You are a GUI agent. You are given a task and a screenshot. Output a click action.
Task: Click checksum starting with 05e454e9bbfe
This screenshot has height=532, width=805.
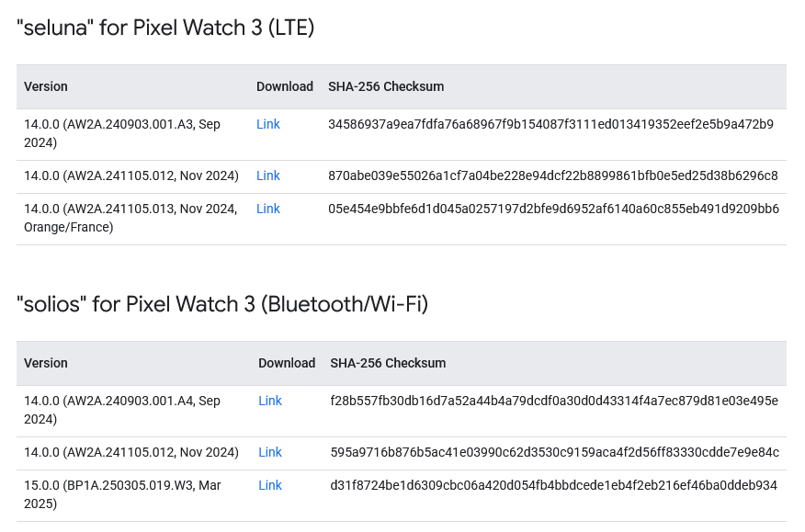pos(553,209)
